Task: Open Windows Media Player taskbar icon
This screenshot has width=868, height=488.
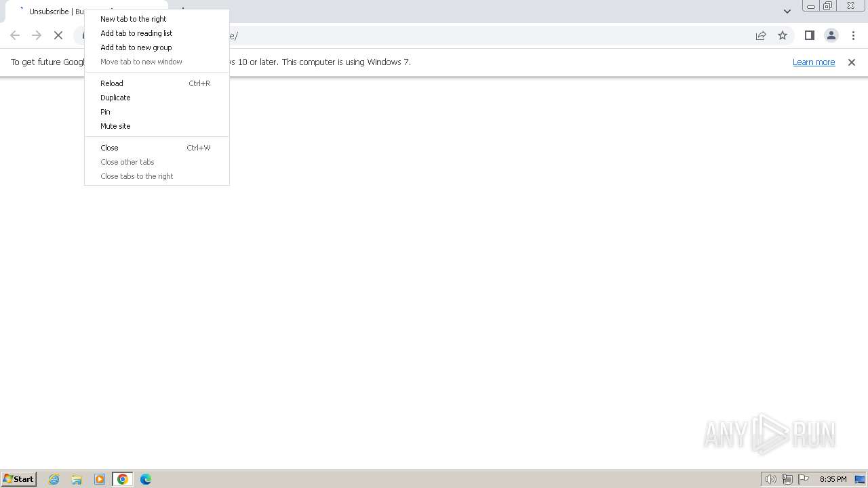Action: tap(100, 479)
